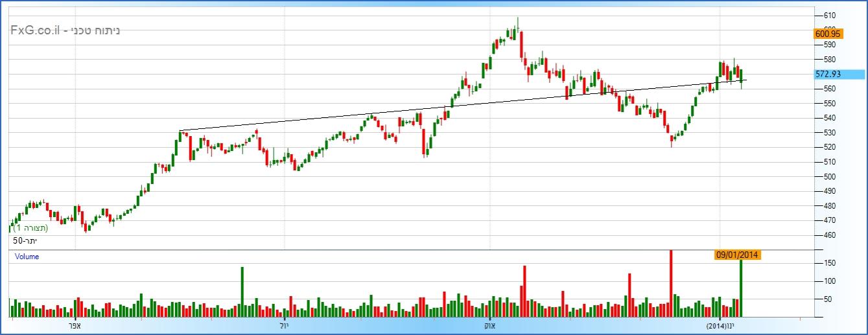Select the blue Volume panel label
The width and height of the screenshot is (868, 335).
click(27, 257)
